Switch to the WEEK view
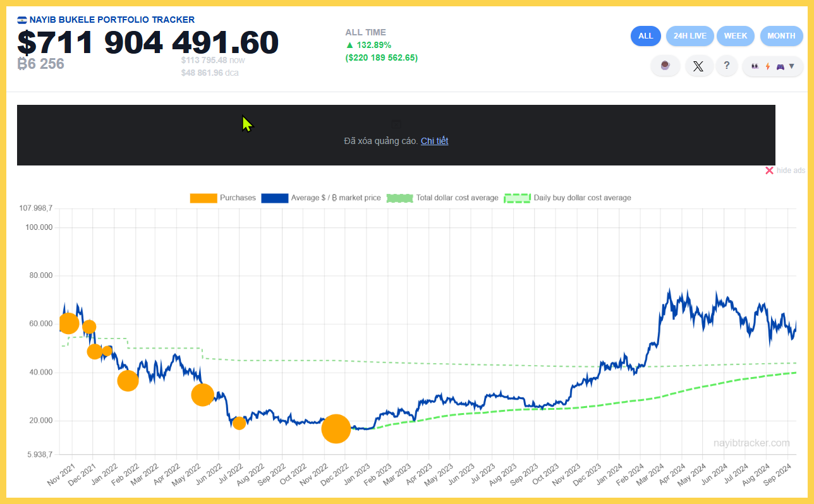The image size is (814, 504). pos(736,36)
